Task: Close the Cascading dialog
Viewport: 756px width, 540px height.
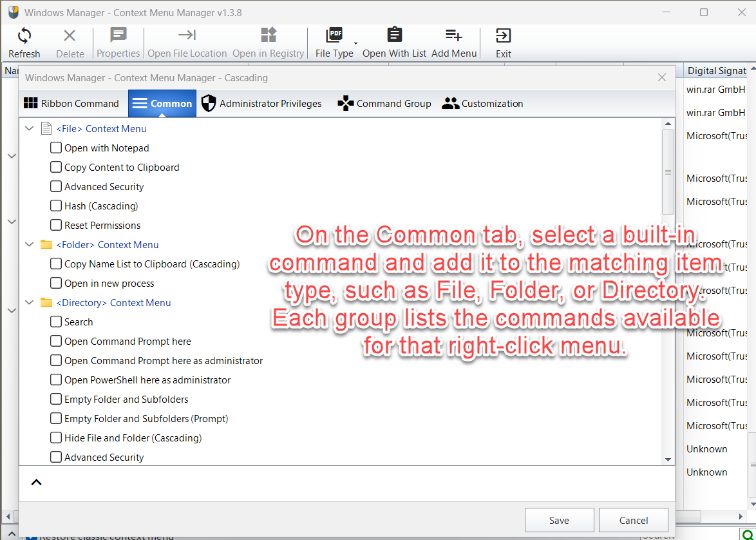Action: (x=662, y=77)
